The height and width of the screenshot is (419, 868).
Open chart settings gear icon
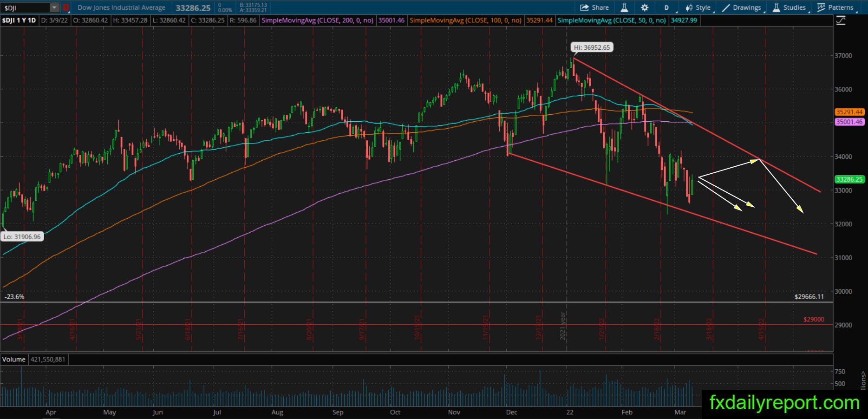pyautogui.click(x=645, y=7)
